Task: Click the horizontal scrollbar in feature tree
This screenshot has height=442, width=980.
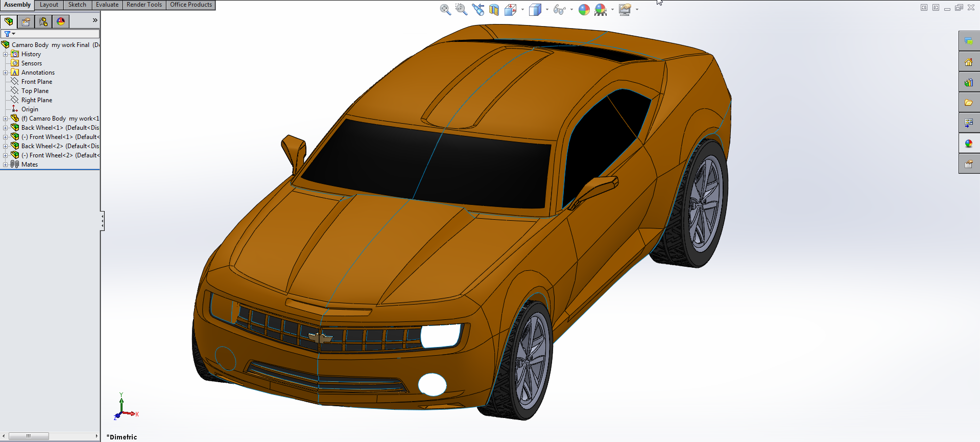Action: [x=29, y=436]
